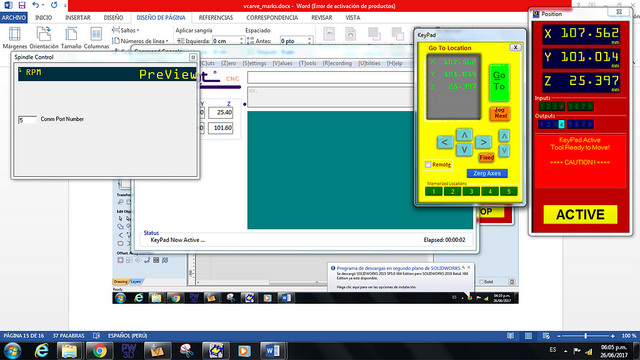Switch to the CORRESPONDENCIA ribbon tab
640x360 pixels.
(272, 18)
